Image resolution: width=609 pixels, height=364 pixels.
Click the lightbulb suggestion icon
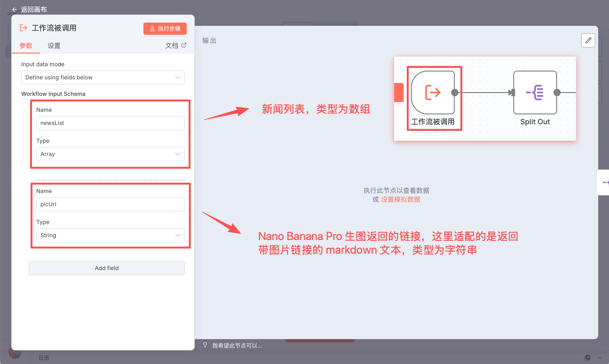pos(205,345)
